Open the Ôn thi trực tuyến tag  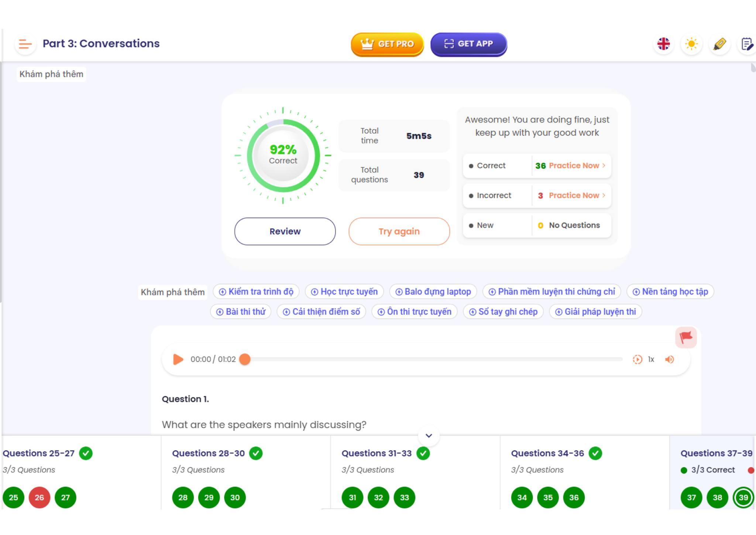(x=414, y=311)
